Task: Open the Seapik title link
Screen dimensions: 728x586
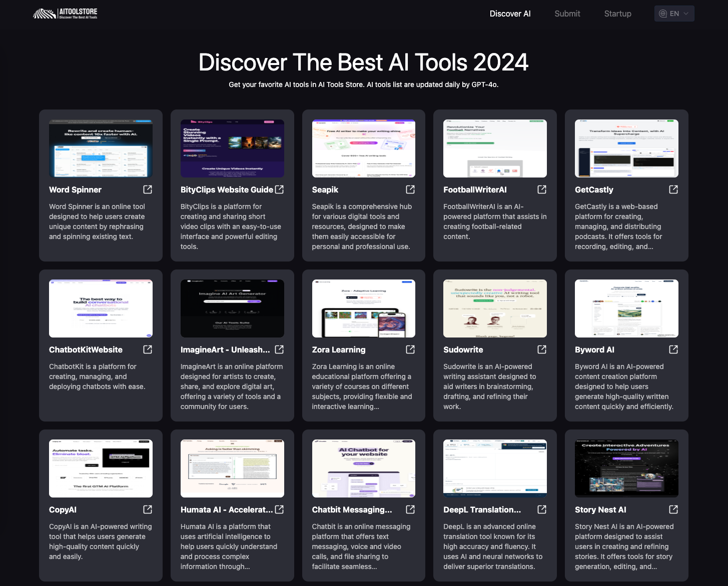Action: tap(325, 189)
